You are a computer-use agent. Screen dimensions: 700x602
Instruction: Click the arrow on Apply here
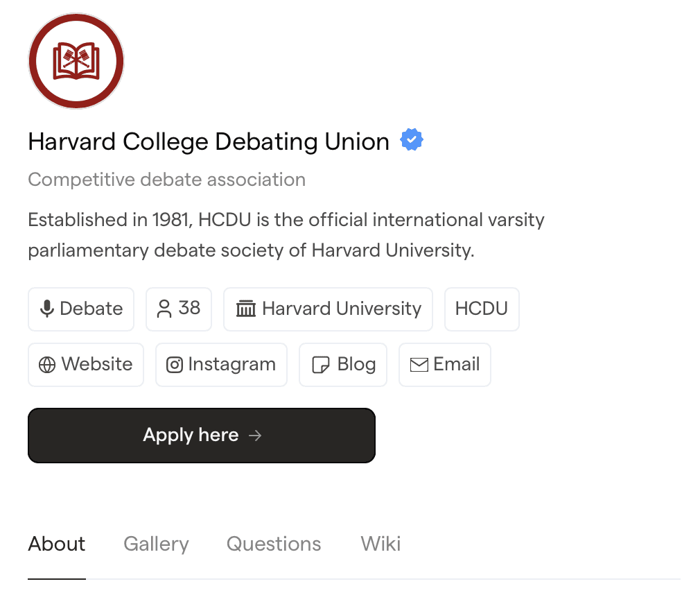[x=255, y=436]
